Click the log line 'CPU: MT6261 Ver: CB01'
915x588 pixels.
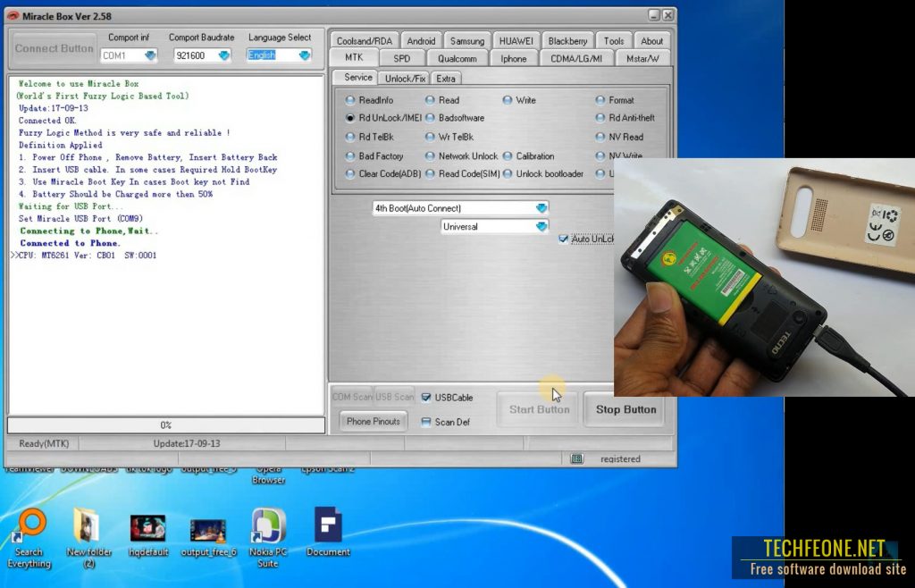click(88, 256)
